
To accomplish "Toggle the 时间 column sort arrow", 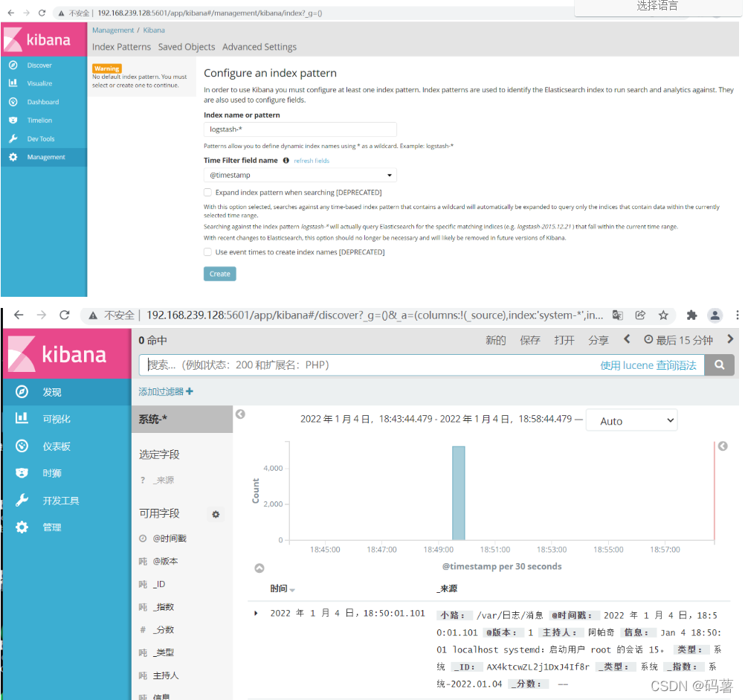I will 292,590.
